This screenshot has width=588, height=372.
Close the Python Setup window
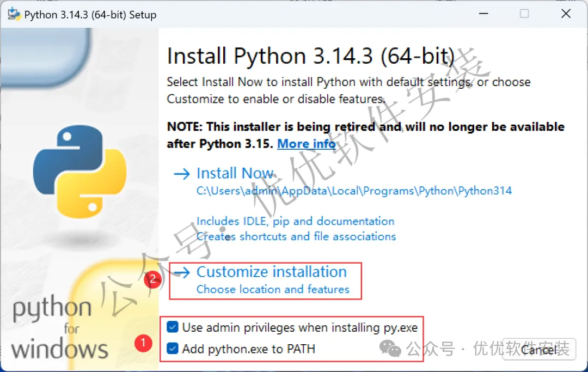pos(566,14)
